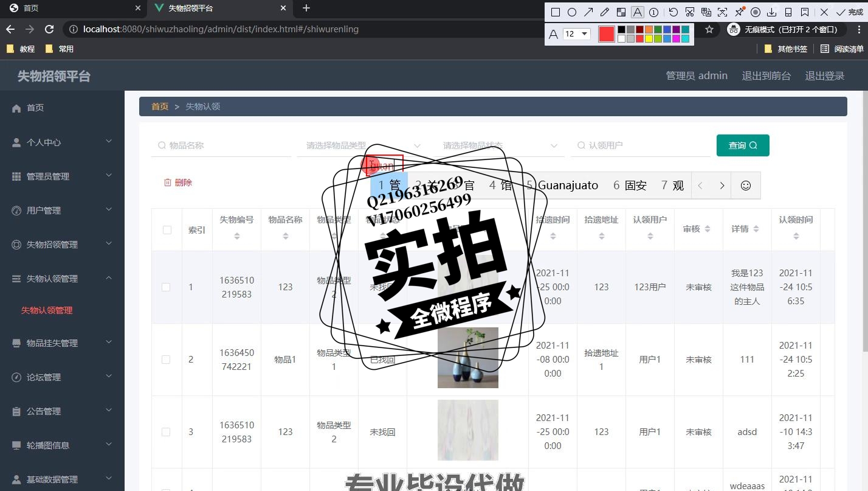868x491 pixels.
Task: Open the 基础数据管理 sidebar menu
Action: (62, 479)
